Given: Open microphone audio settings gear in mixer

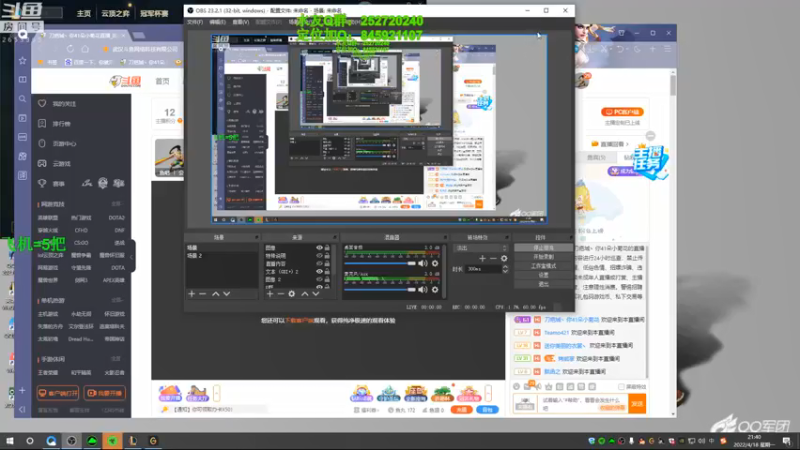Looking at the screenshot, I should pyautogui.click(x=435, y=289).
